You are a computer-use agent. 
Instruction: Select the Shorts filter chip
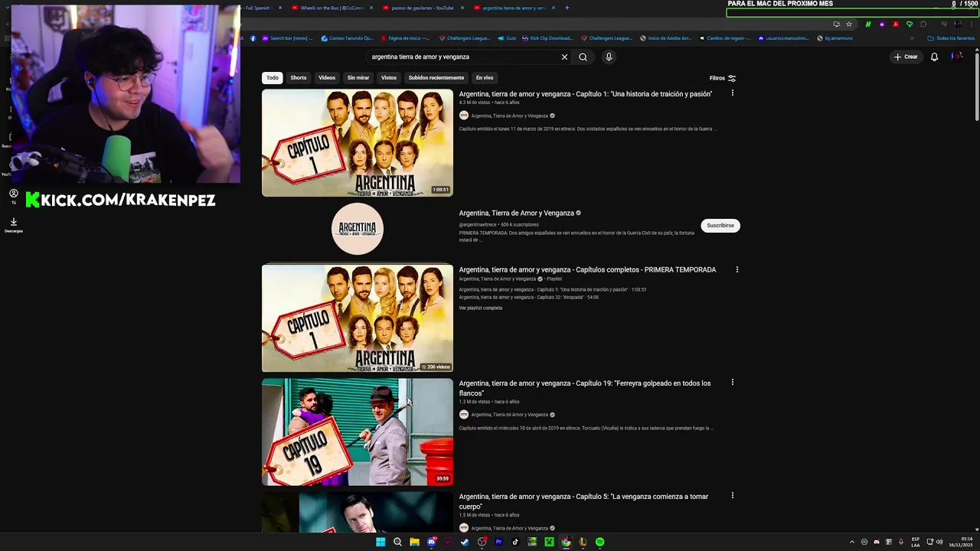pos(299,77)
